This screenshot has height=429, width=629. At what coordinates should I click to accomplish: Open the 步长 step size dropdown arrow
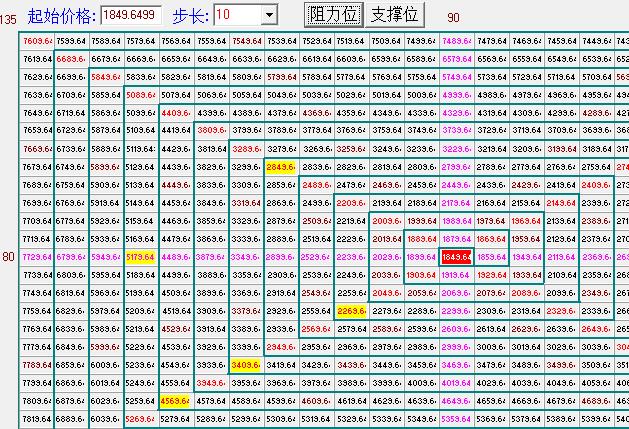(x=268, y=15)
